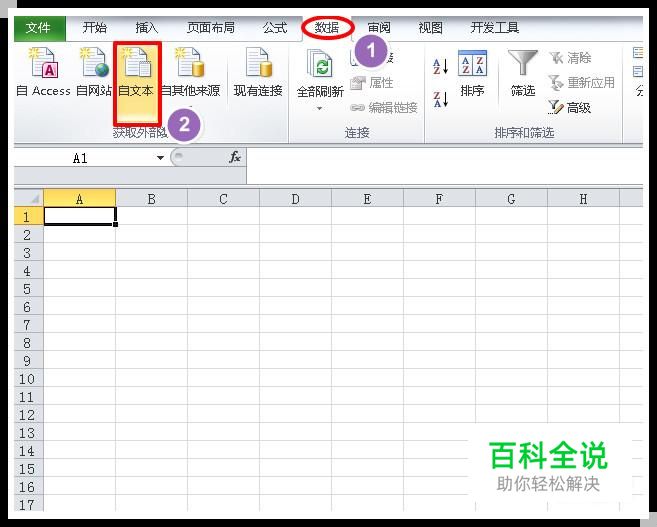Select column C header

[x=223, y=198]
